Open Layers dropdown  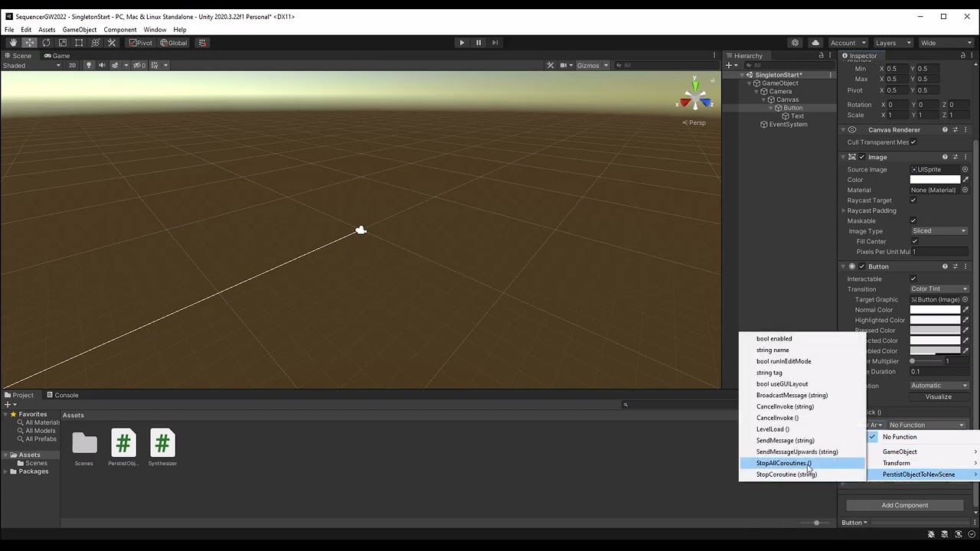tap(893, 43)
